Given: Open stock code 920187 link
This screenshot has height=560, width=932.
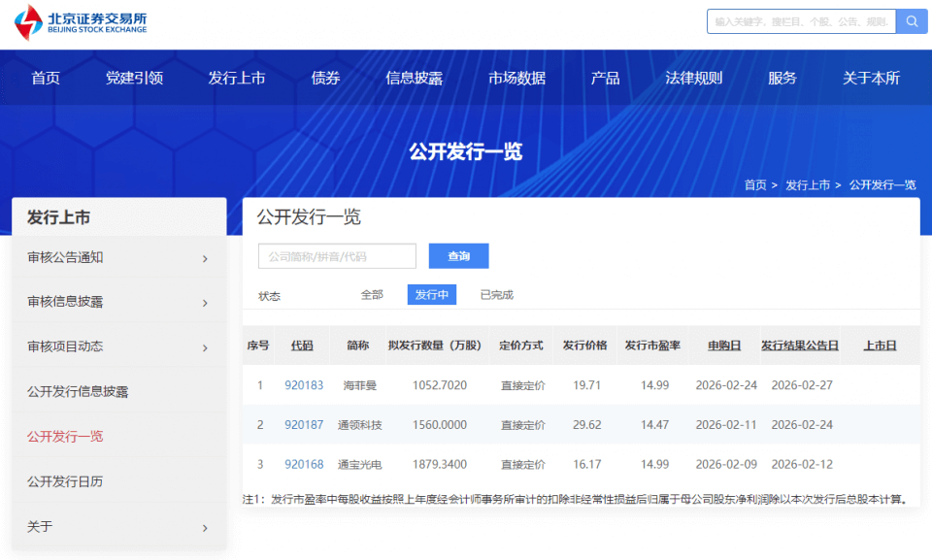Looking at the screenshot, I should tap(304, 425).
